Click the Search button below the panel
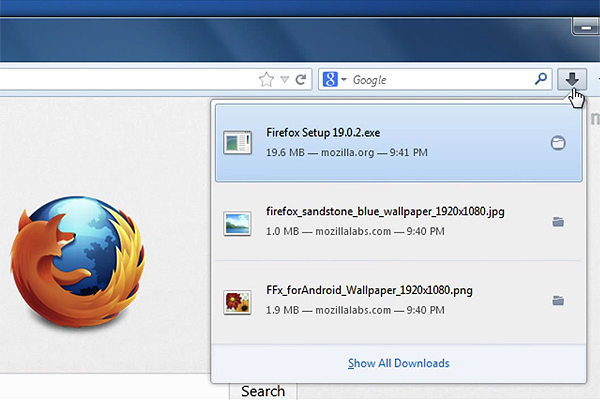The image size is (600, 400). (263, 391)
